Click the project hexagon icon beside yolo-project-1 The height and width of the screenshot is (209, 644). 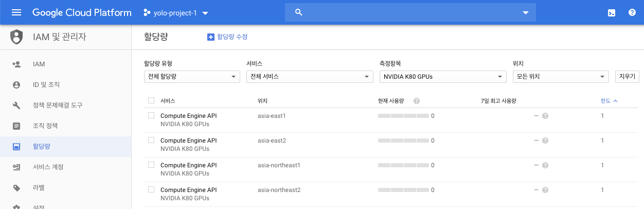click(146, 13)
